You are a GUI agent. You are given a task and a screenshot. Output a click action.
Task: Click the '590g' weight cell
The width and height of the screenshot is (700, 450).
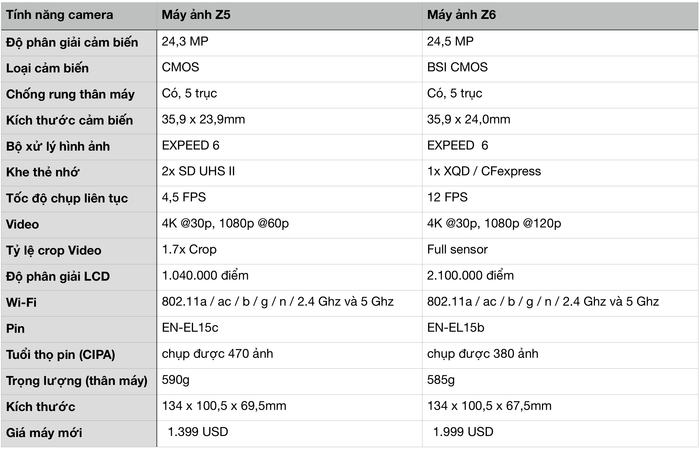290,381
